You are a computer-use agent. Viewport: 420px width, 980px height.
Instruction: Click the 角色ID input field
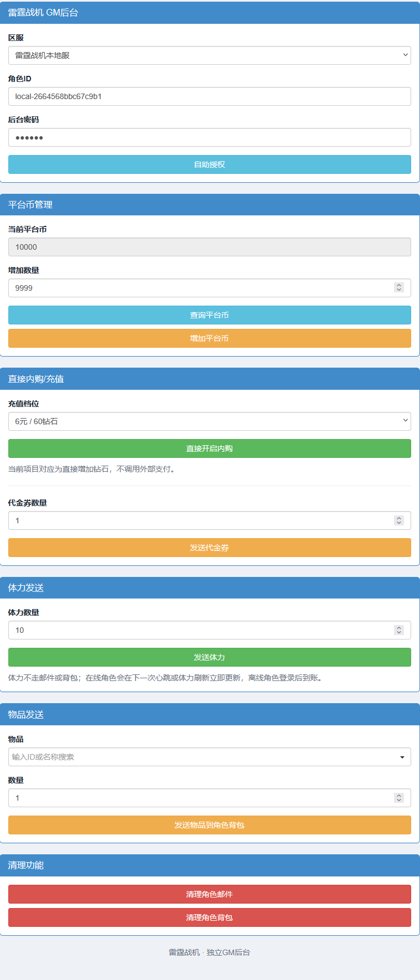tap(209, 96)
